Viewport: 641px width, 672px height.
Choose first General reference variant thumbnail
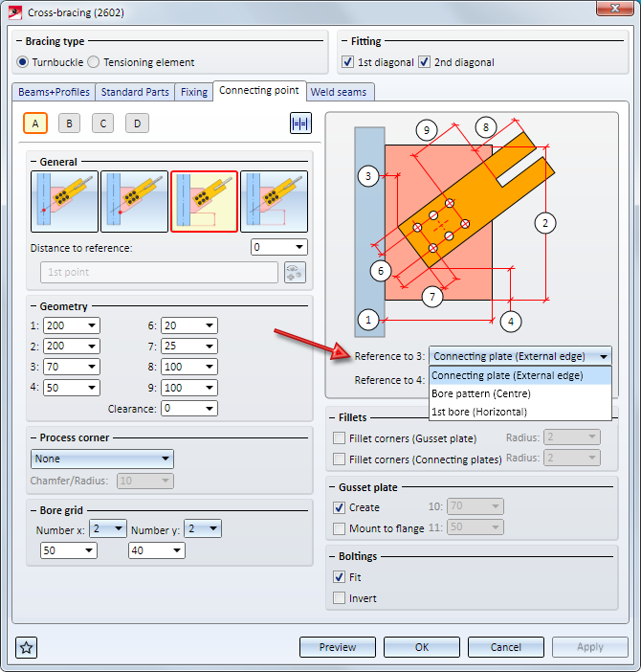coord(64,201)
